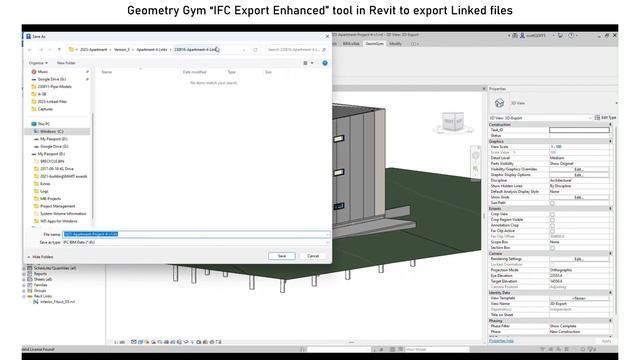Sort by the Date modified column header
Image resolution: width=640 pixels, height=360 pixels.
(x=195, y=72)
